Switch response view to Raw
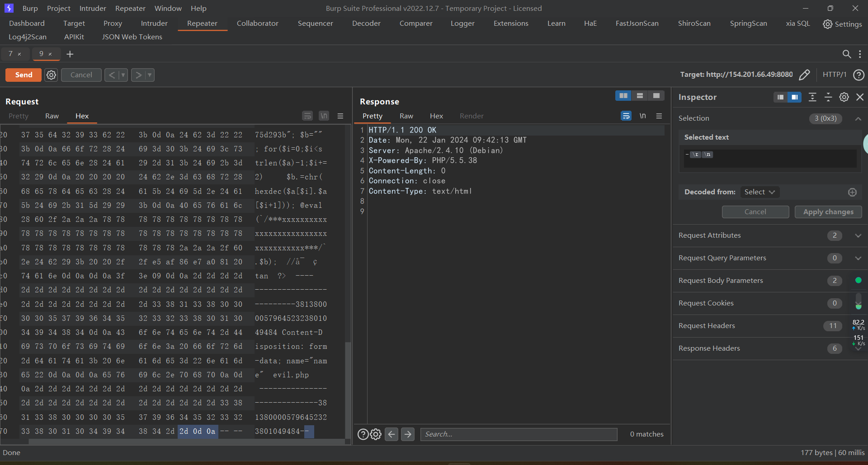Viewport: 868px width, 465px height. coord(406,116)
